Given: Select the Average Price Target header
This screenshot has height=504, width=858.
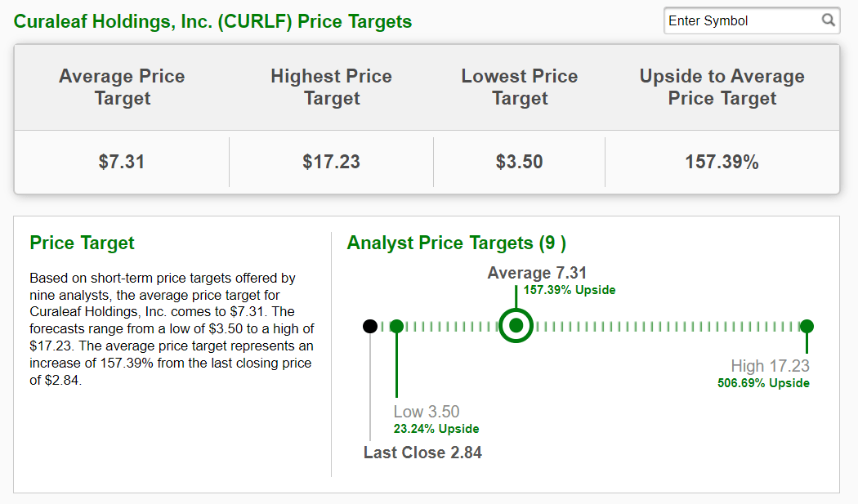Looking at the screenshot, I should [x=122, y=87].
